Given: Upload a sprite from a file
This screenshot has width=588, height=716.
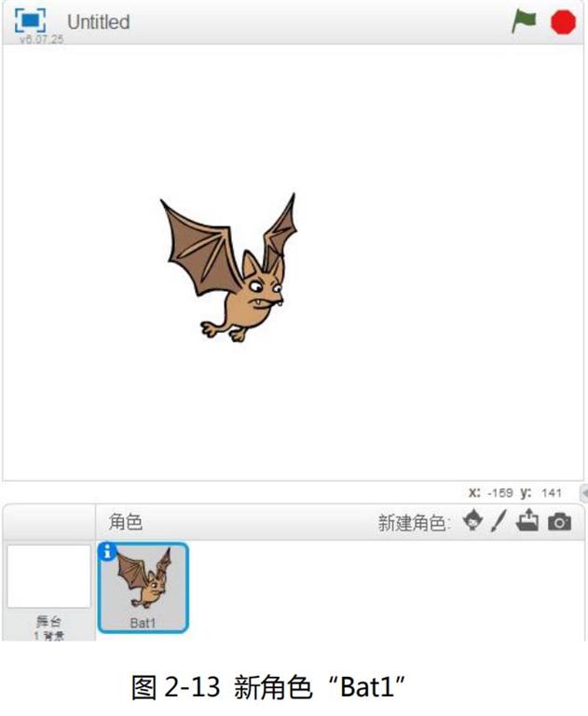Looking at the screenshot, I should [x=527, y=521].
